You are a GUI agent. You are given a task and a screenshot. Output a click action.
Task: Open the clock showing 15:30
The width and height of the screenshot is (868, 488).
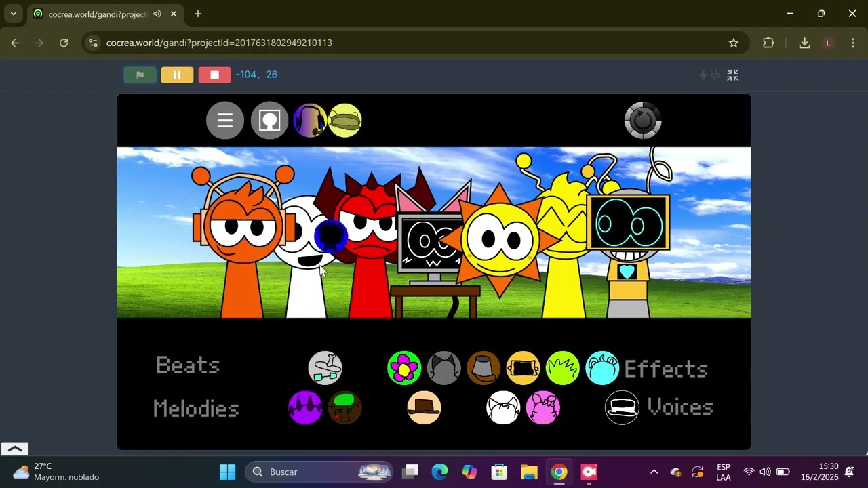click(x=820, y=472)
